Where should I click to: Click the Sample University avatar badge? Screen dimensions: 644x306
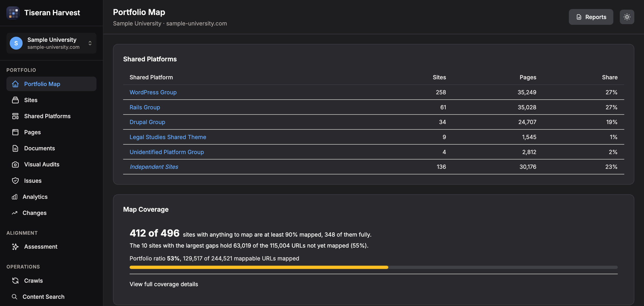(16, 43)
